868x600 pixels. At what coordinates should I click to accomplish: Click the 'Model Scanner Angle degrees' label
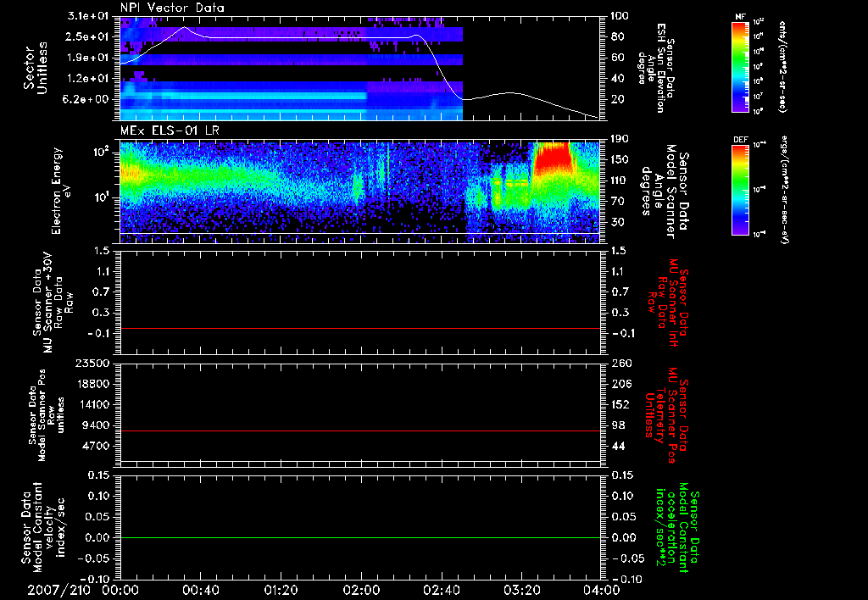pyautogui.click(x=665, y=191)
